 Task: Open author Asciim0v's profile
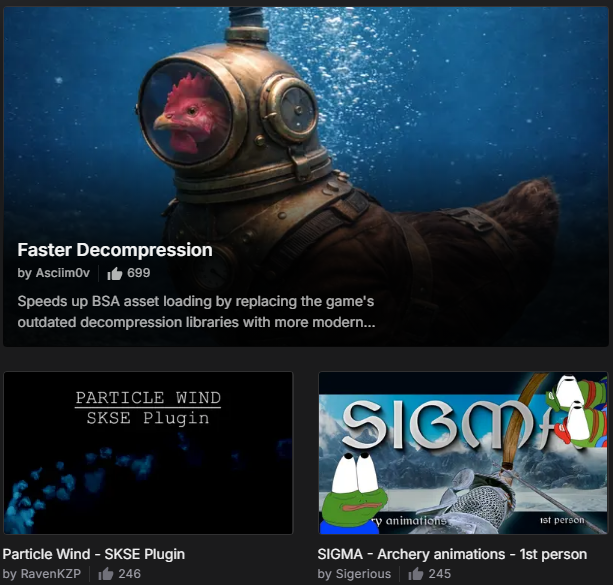(63, 273)
